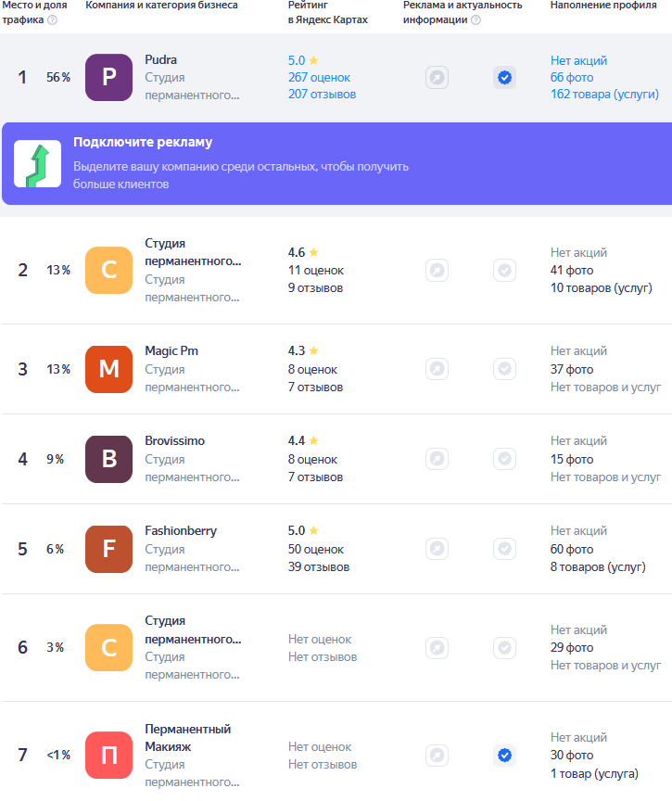Click the 'Magic Pm' company name
This screenshot has height=801, width=672.
click(171, 351)
